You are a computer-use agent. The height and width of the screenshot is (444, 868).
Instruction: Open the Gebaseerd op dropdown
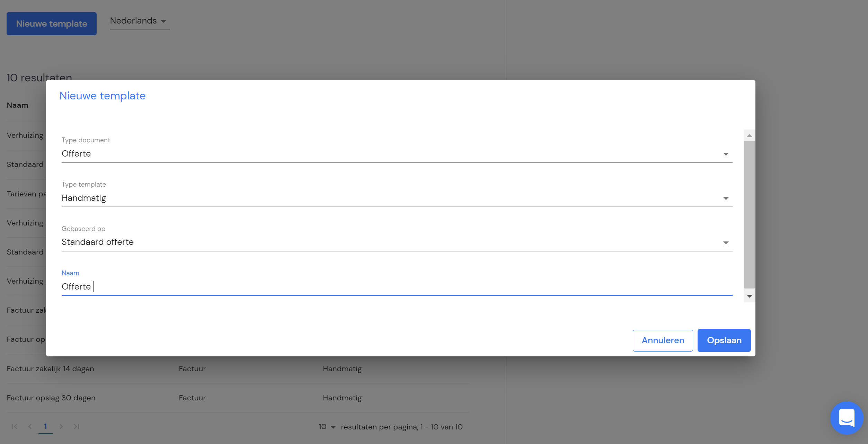pyautogui.click(x=397, y=242)
